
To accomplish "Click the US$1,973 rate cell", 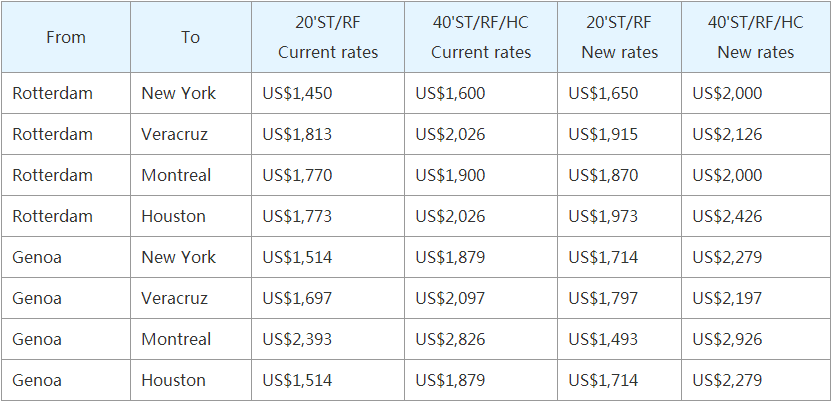I will [x=603, y=216].
